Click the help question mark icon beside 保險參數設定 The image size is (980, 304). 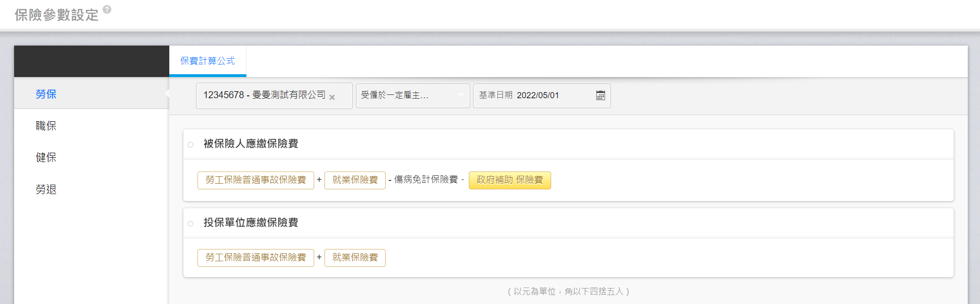coord(107,9)
